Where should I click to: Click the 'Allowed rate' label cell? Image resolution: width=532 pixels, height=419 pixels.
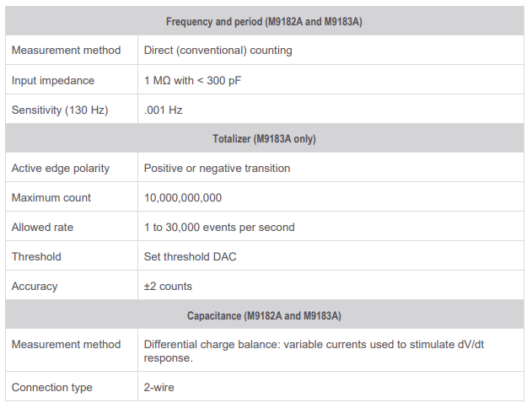pos(43,227)
